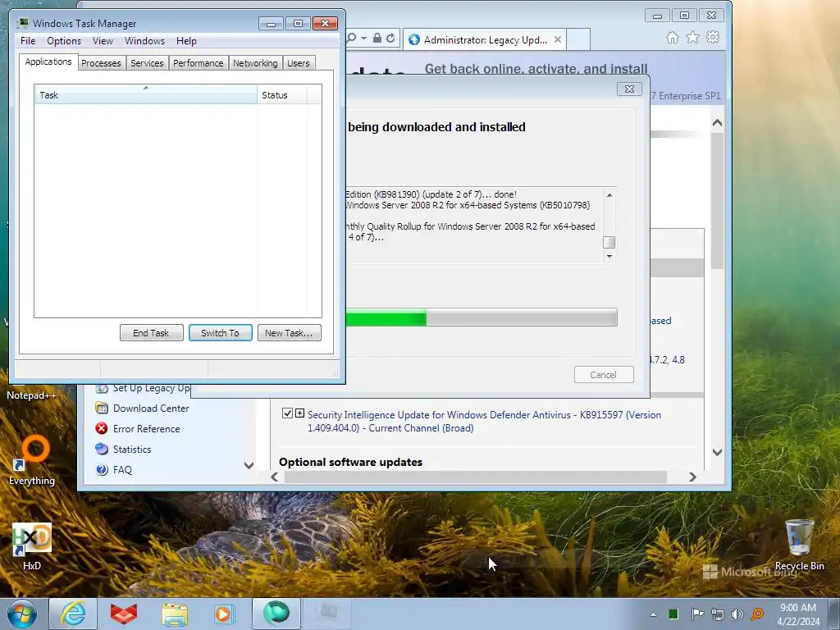Open the Security Intelligence Update KB915597 link

click(x=484, y=421)
